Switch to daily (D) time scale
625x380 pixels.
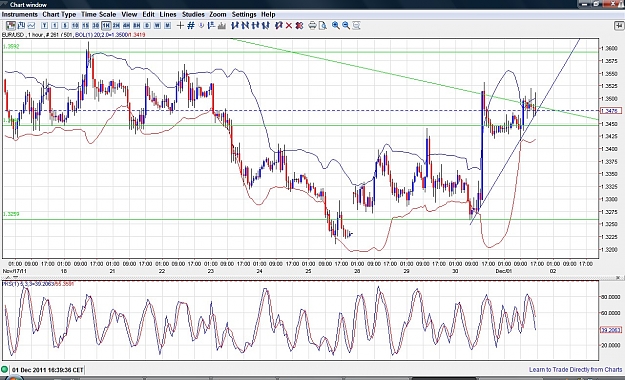[147, 26]
